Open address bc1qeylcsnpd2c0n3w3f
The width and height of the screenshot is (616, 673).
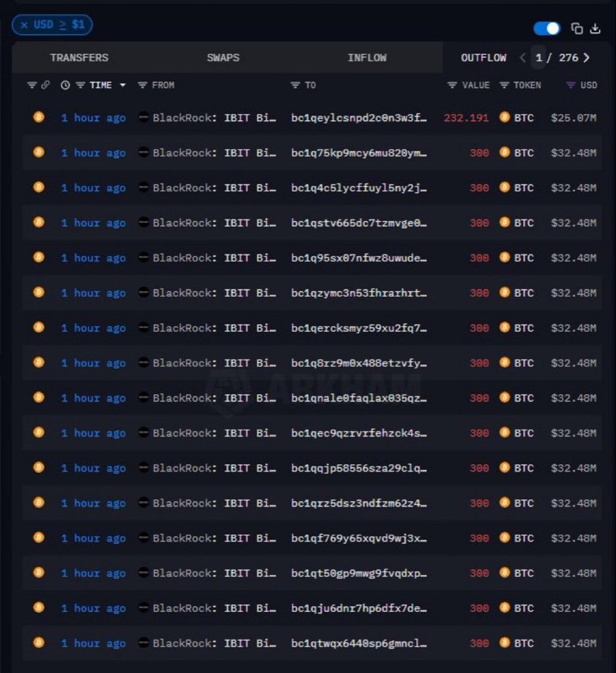359,118
